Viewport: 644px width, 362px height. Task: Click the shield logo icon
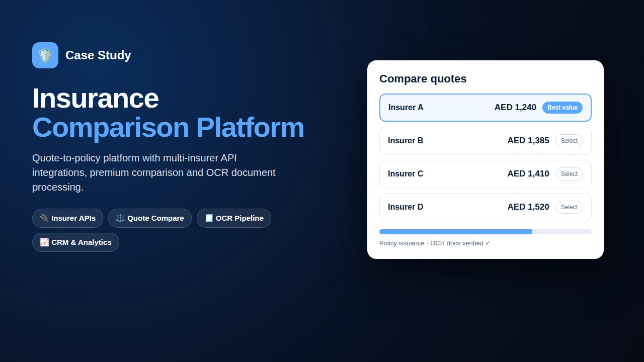pos(45,55)
